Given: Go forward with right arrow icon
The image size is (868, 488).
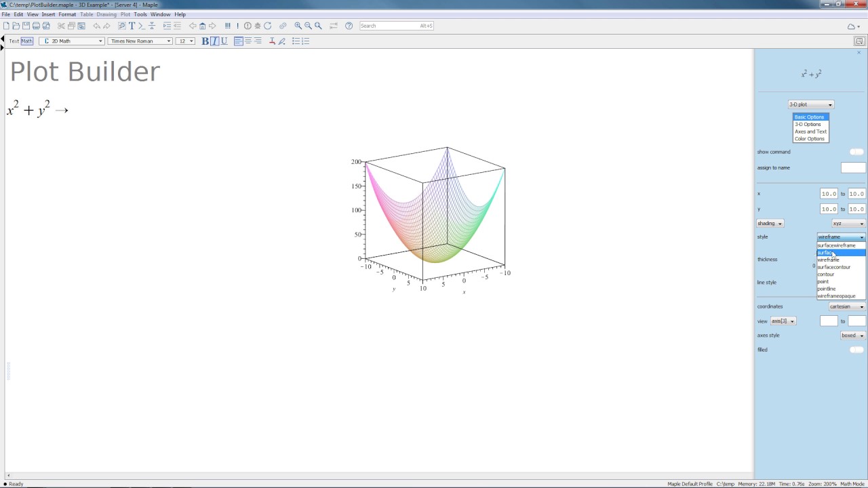Looking at the screenshot, I should coord(212,26).
